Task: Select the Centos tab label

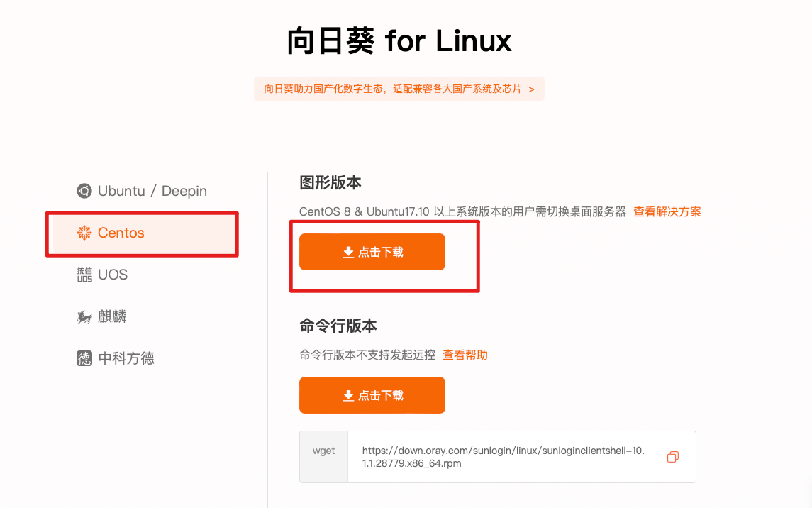Action: (x=121, y=233)
